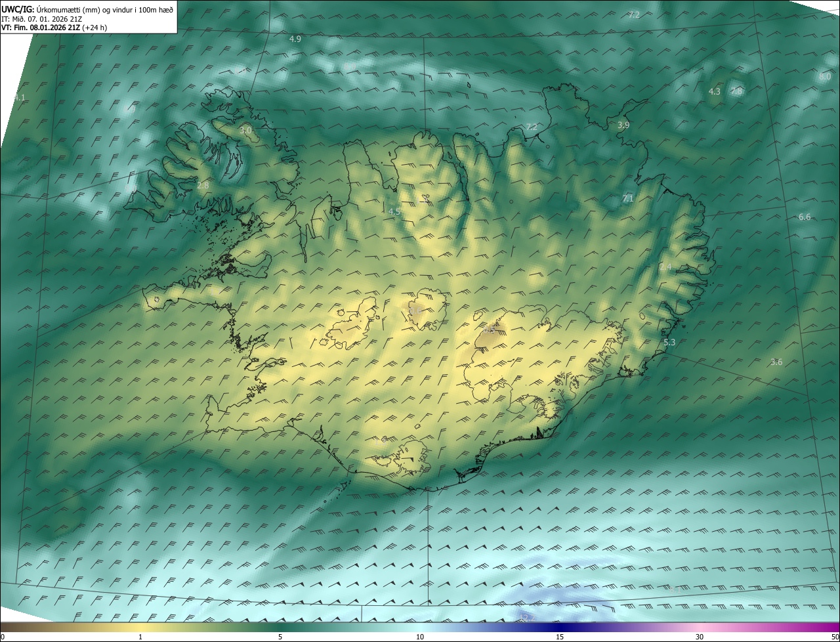Click the 50 tick on the color scale
The image size is (840, 642).
click(835, 637)
